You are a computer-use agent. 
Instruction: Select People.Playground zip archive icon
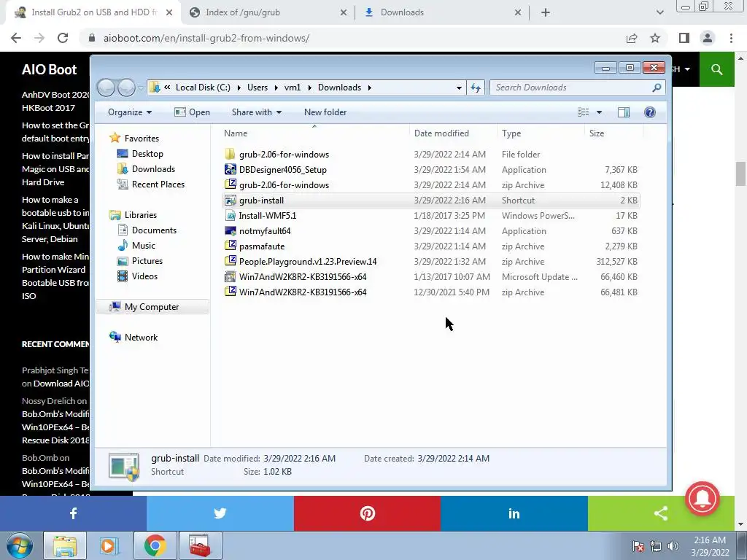coord(230,262)
